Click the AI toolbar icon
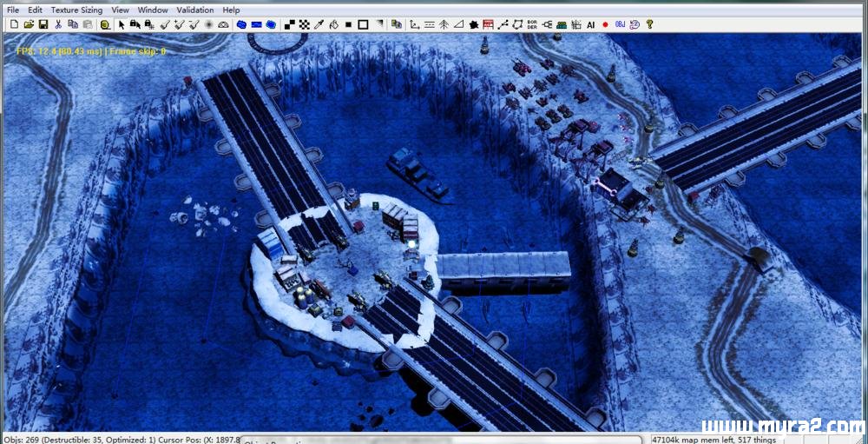The image size is (868, 444). [590, 24]
